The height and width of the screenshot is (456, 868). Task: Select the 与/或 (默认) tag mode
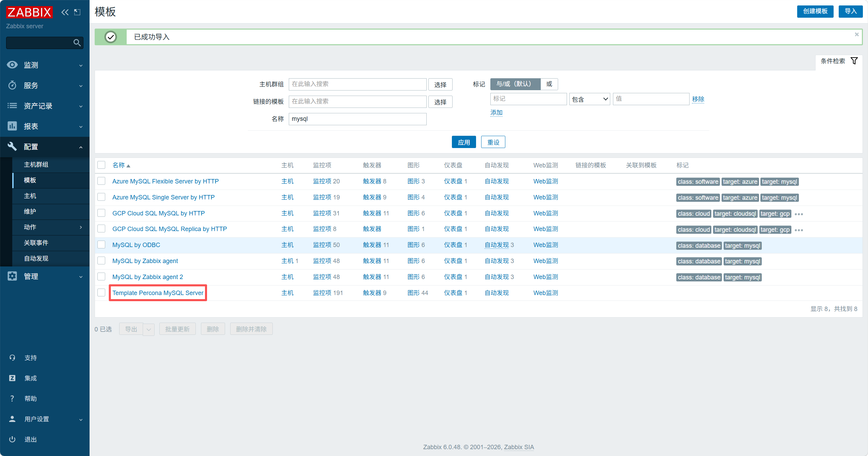click(515, 84)
